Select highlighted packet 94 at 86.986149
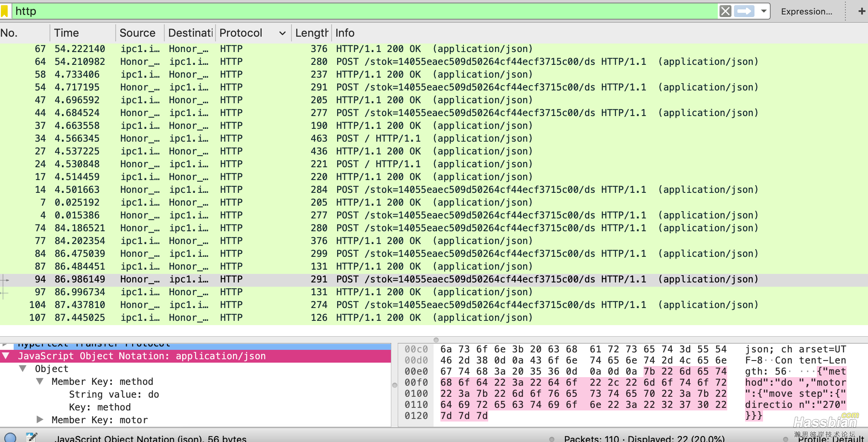Image resolution: width=868 pixels, height=442 pixels. coord(434,279)
